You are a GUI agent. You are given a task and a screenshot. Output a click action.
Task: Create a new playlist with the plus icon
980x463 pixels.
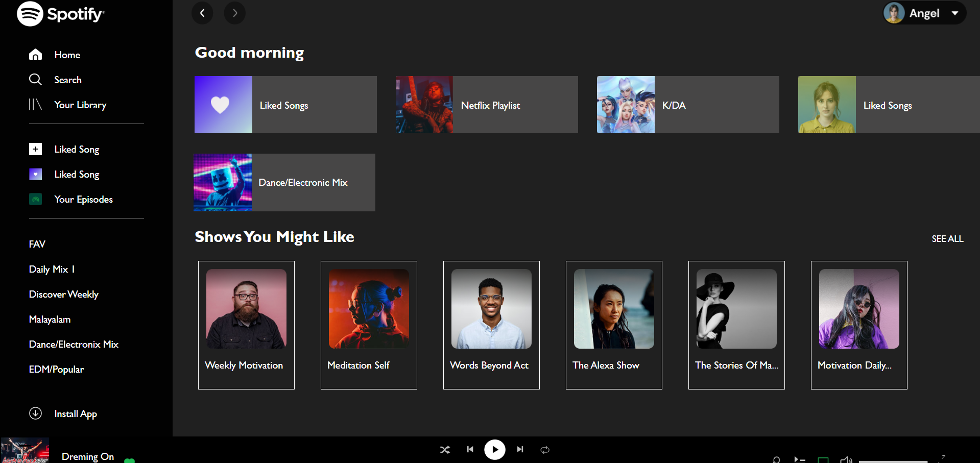35,149
